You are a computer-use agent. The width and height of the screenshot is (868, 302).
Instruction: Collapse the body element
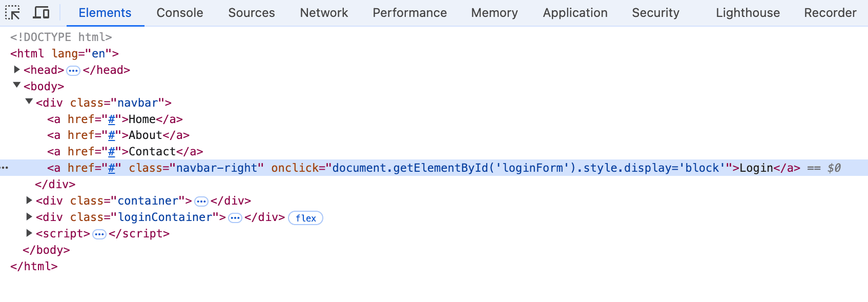[17, 85]
